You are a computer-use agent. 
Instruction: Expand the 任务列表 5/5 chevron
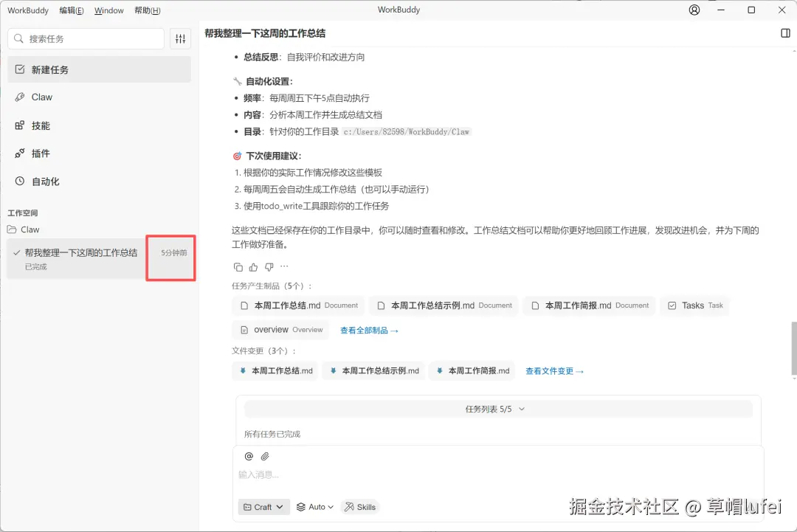pyautogui.click(x=522, y=409)
